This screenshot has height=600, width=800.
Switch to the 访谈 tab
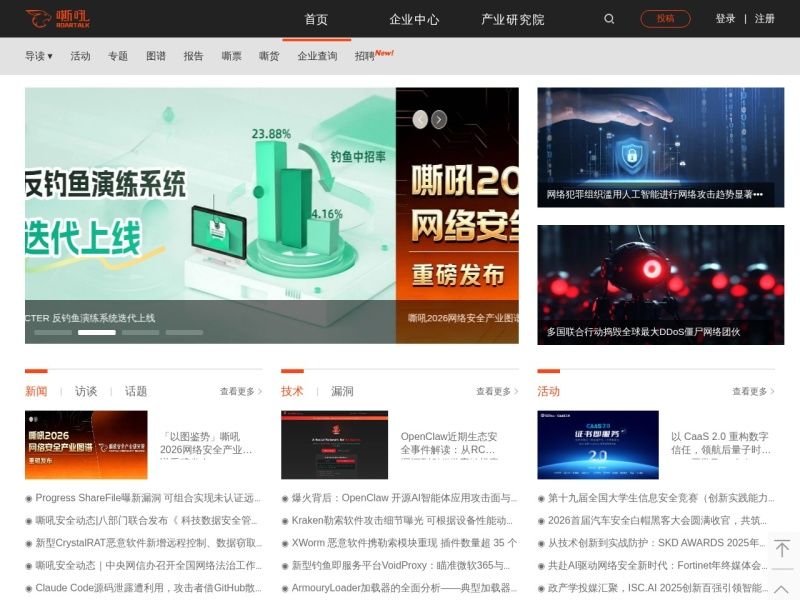(x=86, y=391)
